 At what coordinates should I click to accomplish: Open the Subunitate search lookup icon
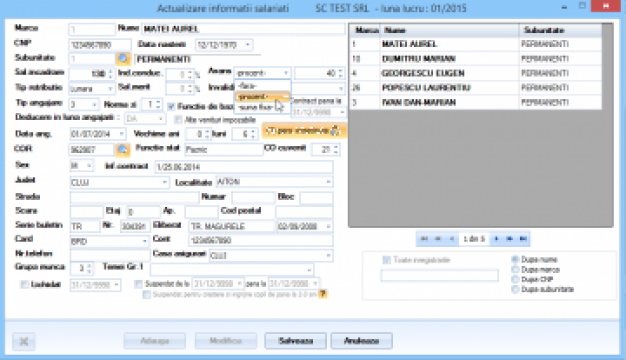tap(123, 59)
